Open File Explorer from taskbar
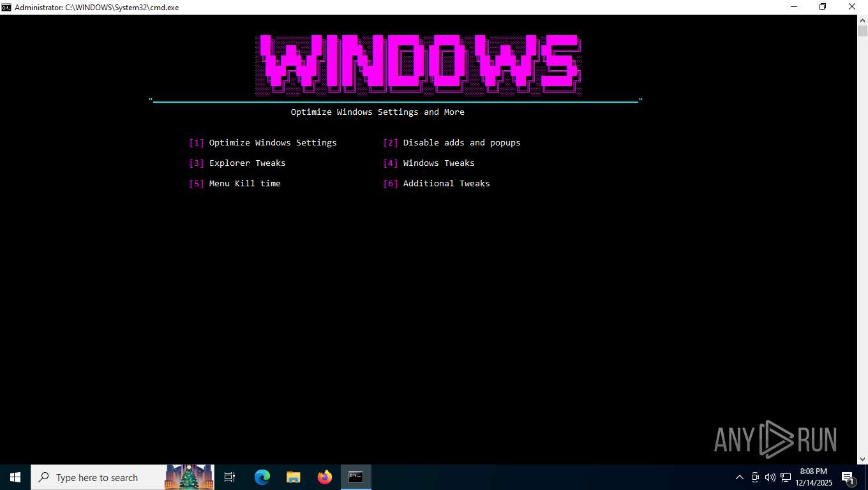The width and height of the screenshot is (868, 490). (294, 477)
